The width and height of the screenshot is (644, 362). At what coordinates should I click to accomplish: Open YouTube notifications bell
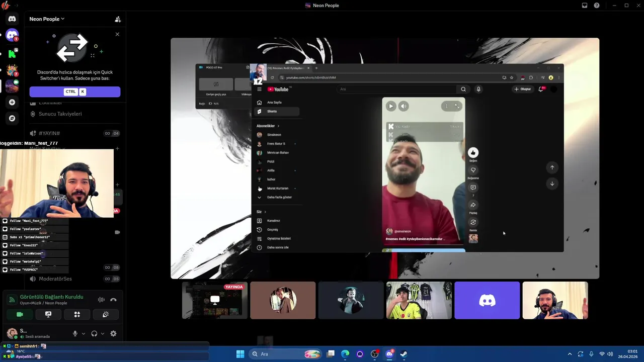tap(541, 89)
